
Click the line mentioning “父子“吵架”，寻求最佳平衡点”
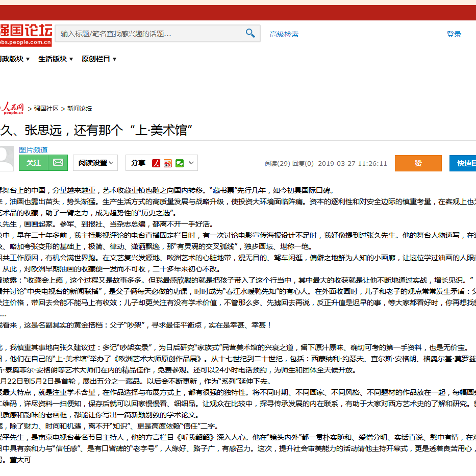155,325
